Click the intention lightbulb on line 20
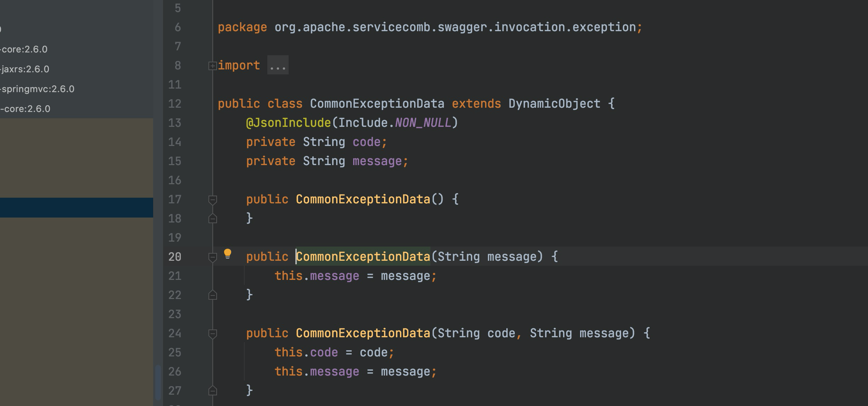This screenshot has height=406, width=868. [x=228, y=254]
